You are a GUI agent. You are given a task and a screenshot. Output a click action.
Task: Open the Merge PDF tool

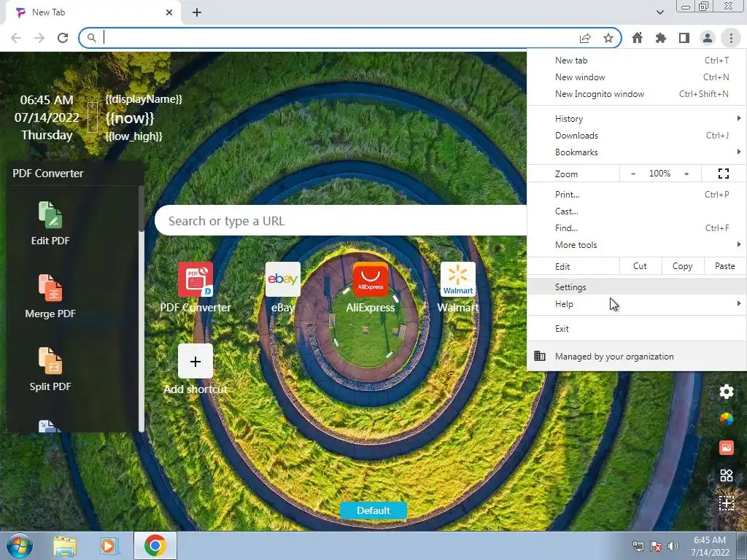click(x=50, y=296)
